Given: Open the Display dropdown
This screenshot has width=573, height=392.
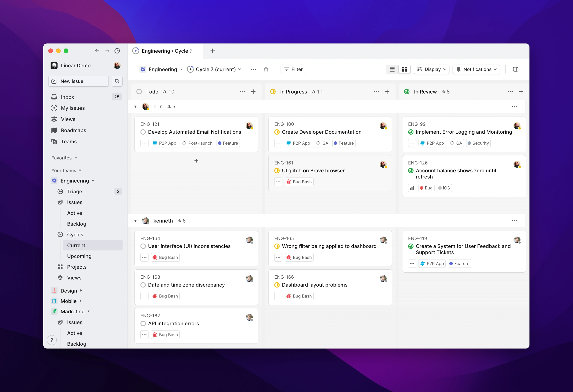Looking at the screenshot, I should [x=432, y=69].
